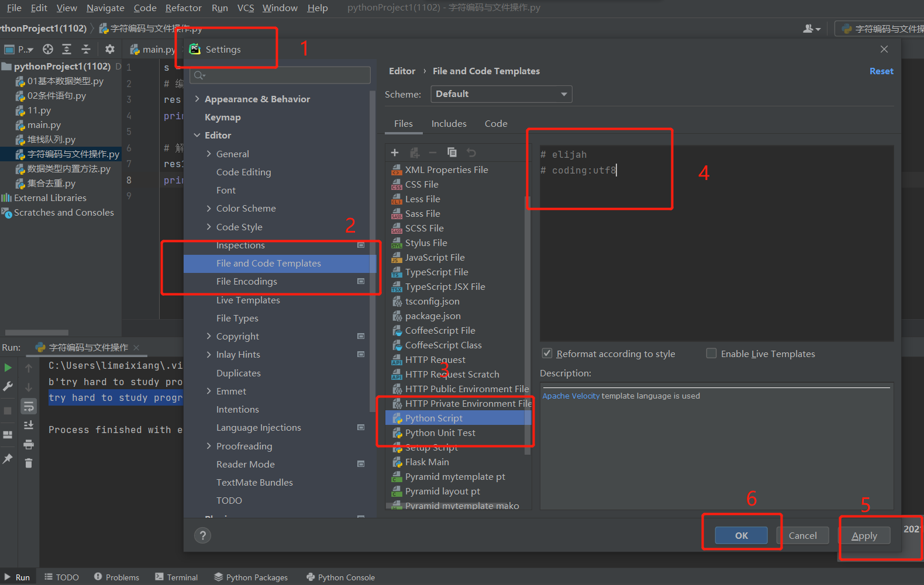Viewport: 924px width, 585px height.
Task: Close the run tab 字符编码与文件操作
Action: [136, 348]
